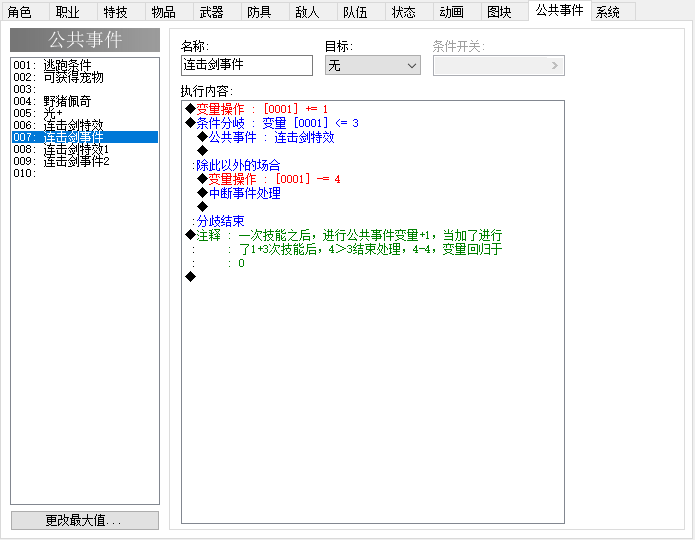695x540 pixels.
Task: Select event 007: 连击剑事件
Action: [85, 137]
